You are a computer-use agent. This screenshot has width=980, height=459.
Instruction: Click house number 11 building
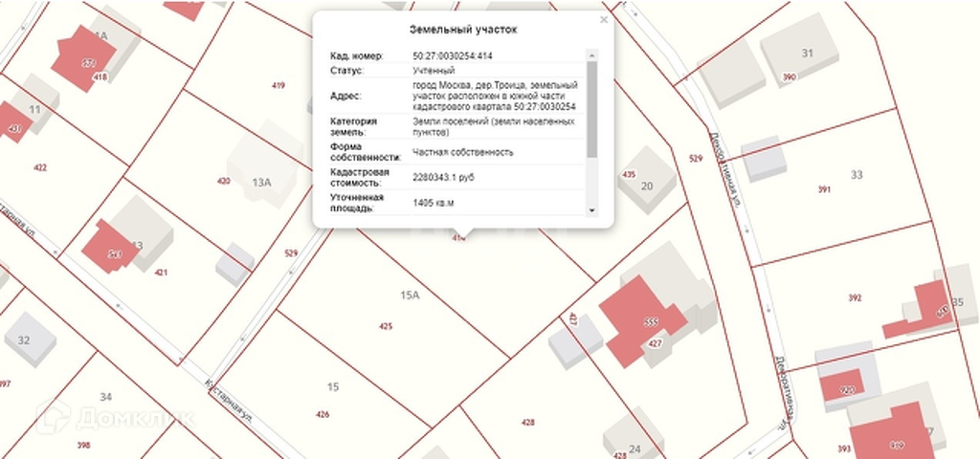coord(35,104)
